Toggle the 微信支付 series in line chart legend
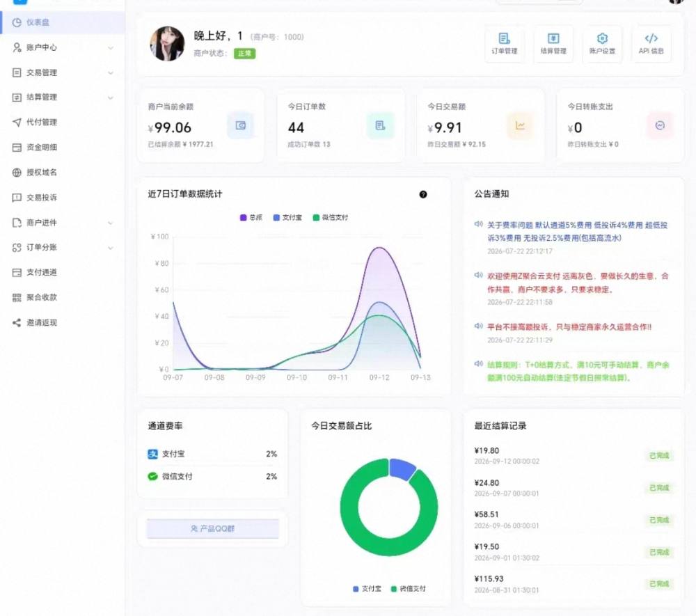Viewport: 696px width, 616px height. (330, 217)
